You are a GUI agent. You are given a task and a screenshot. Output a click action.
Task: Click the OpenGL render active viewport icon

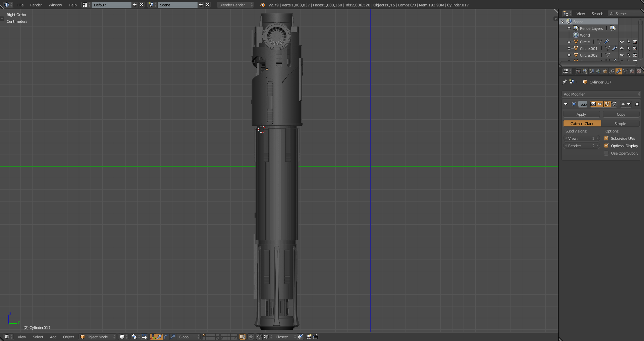309,337
